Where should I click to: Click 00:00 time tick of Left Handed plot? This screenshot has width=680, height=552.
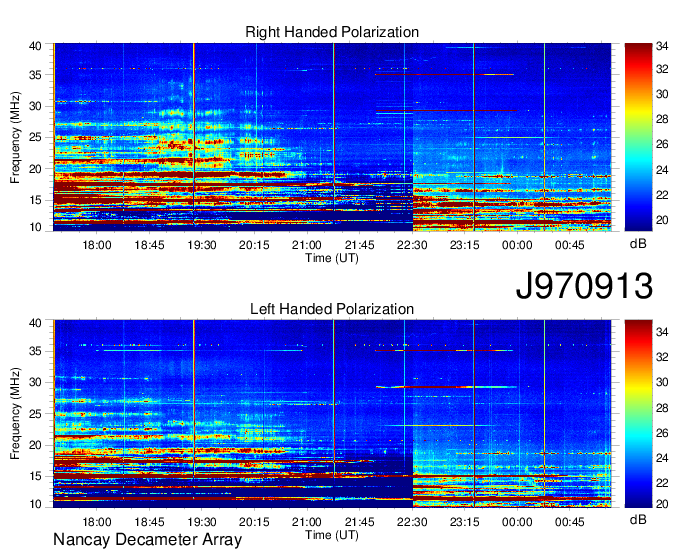[x=517, y=522]
